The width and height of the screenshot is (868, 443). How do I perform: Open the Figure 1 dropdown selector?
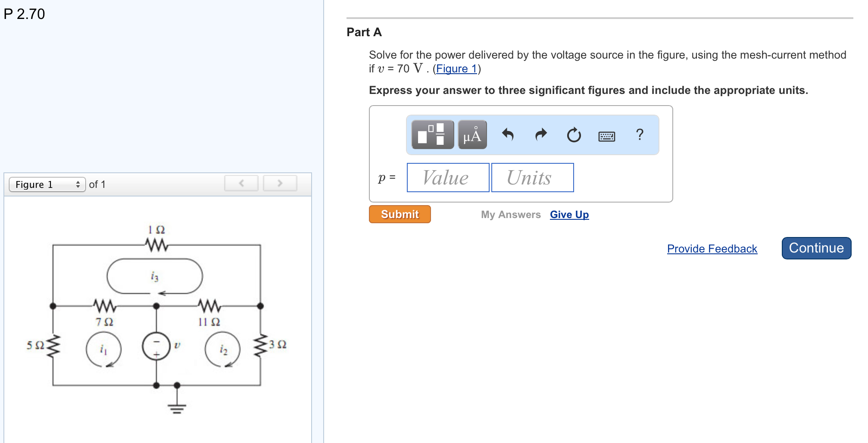(46, 184)
